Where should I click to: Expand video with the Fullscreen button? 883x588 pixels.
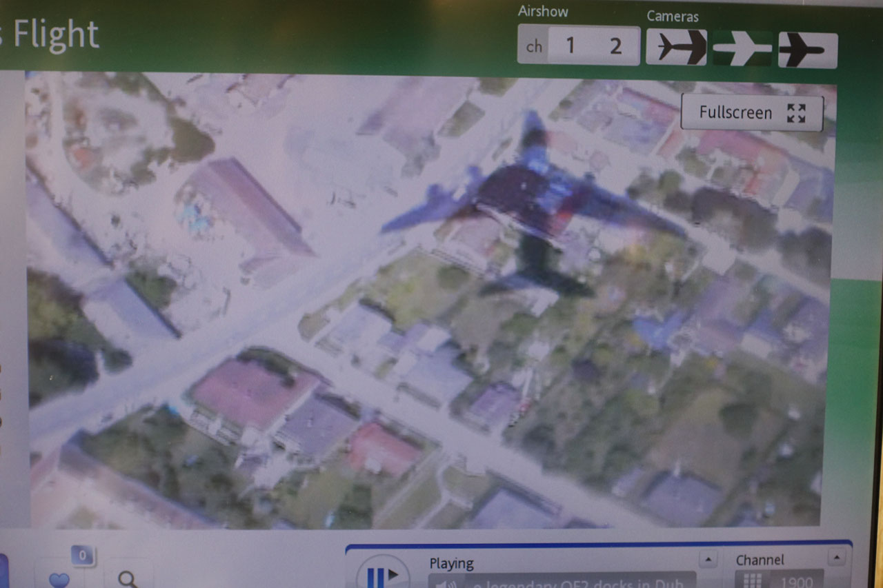pyautogui.click(x=751, y=112)
